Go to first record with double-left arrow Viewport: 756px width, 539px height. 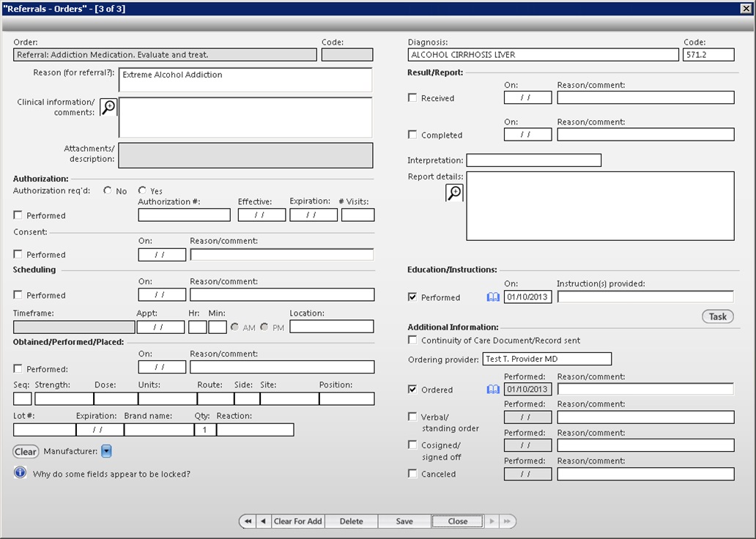[x=248, y=521]
